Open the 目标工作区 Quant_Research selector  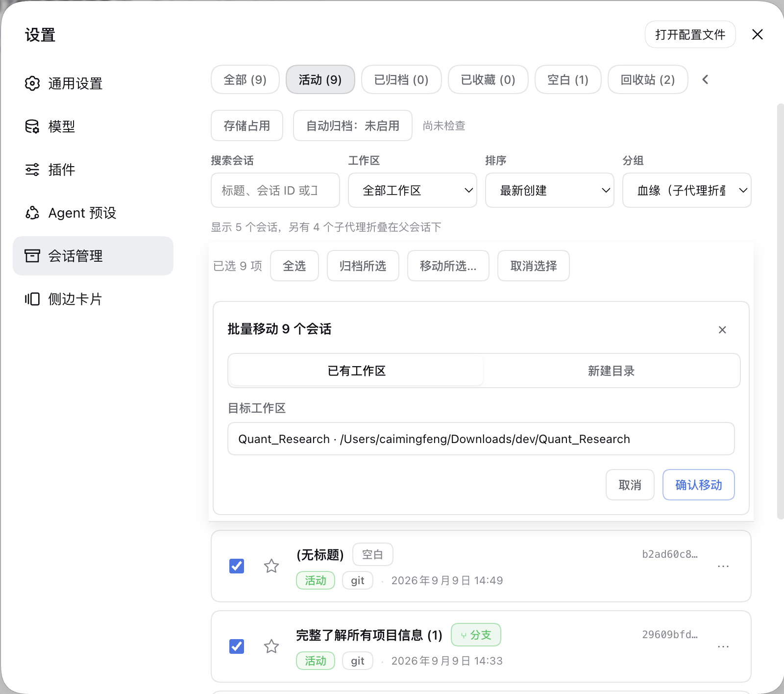click(481, 439)
